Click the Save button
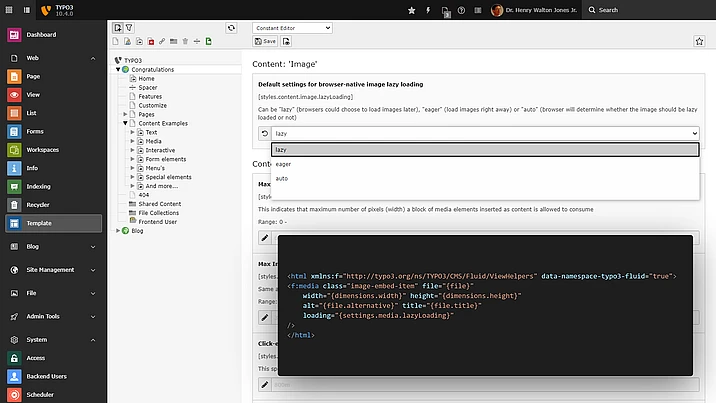The width and height of the screenshot is (716, 403). [266, 41]
